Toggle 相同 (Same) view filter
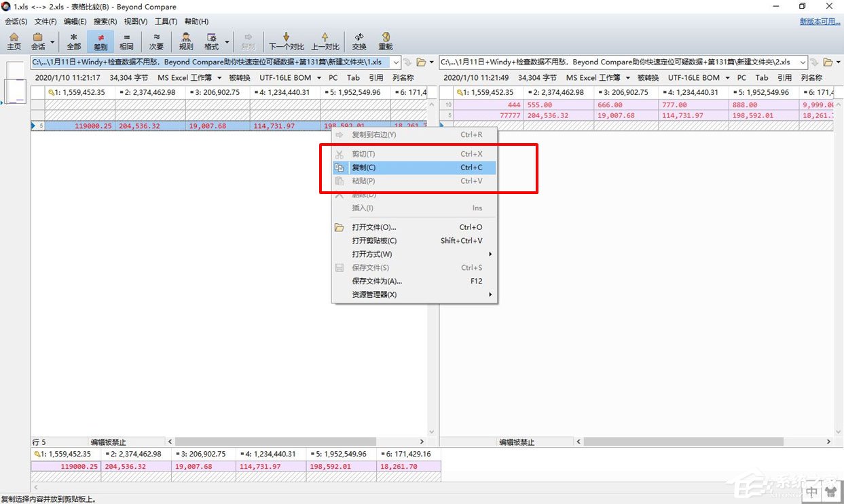Screen dimensions: 844x504 tap(126, 41)
